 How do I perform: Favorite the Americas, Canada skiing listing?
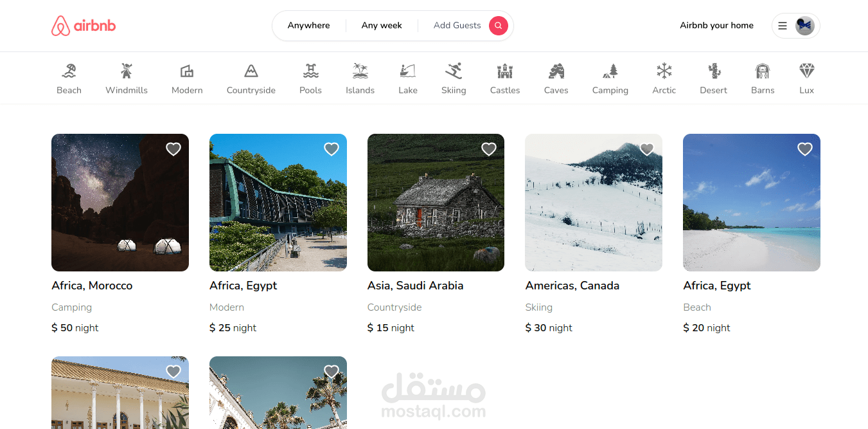(x=647, y=149)
